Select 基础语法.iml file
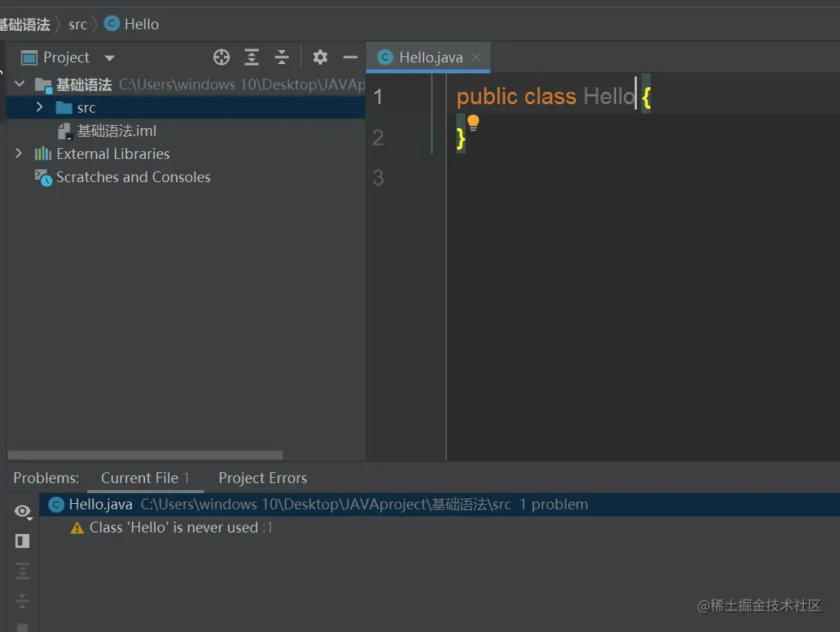Screen dimensions: 840x632 117,130
